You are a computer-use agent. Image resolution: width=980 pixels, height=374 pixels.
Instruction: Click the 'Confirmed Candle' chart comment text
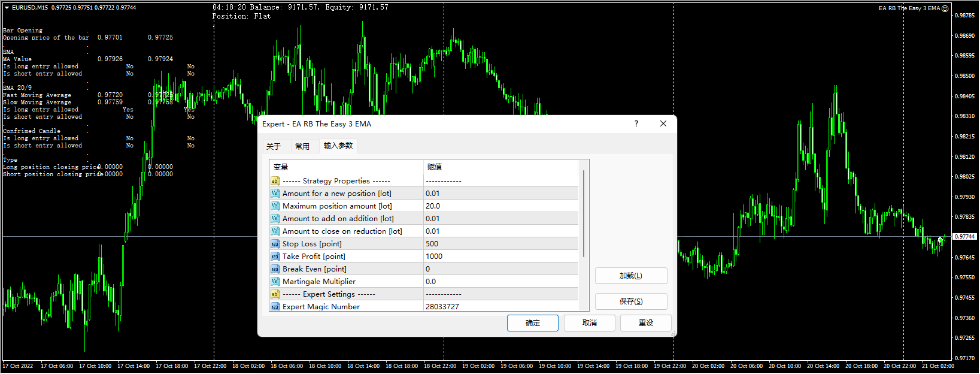click(32, 131)
